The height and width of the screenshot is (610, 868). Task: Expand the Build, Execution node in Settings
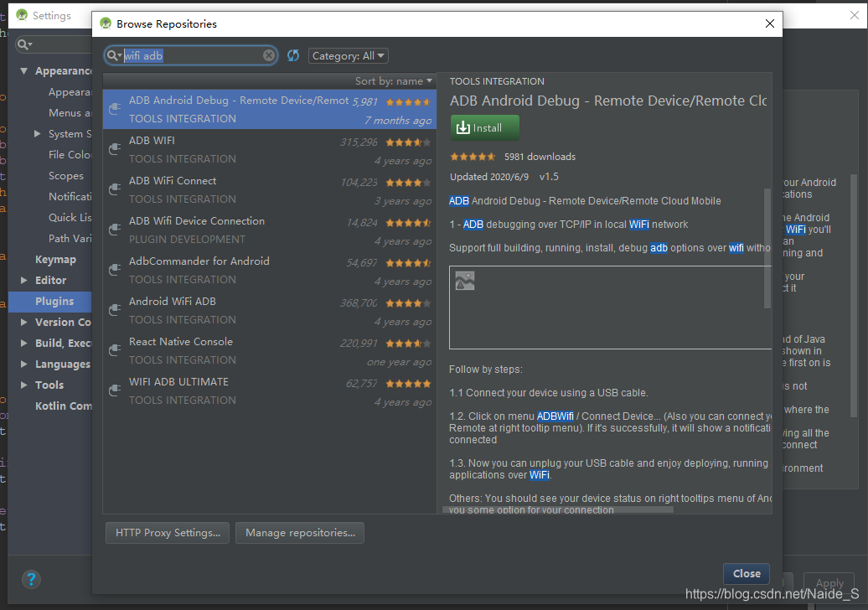[x=23, y=344]
